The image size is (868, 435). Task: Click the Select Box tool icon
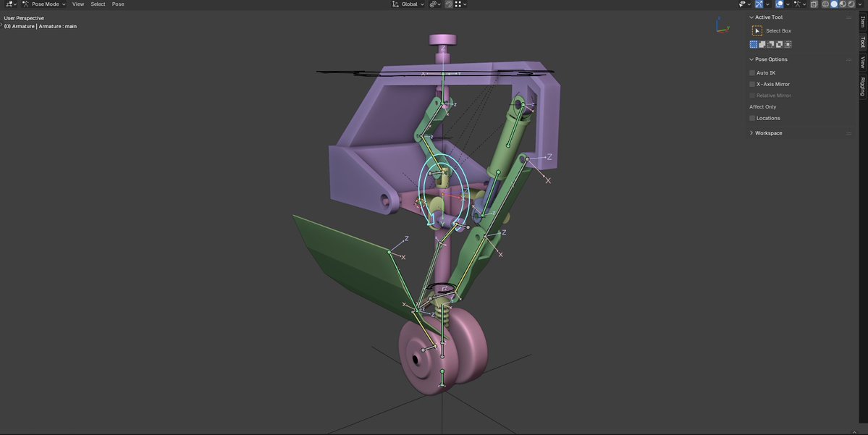pos(757,31)
